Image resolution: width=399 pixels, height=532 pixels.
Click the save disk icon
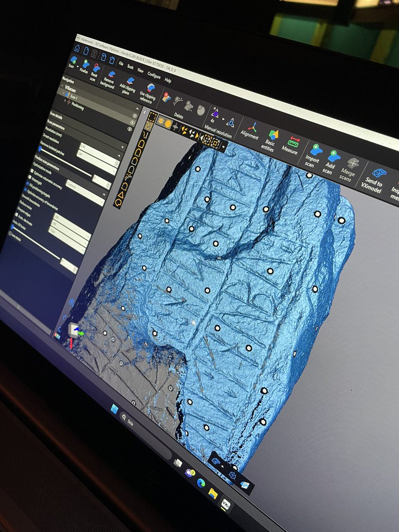[x=94, y=54]
